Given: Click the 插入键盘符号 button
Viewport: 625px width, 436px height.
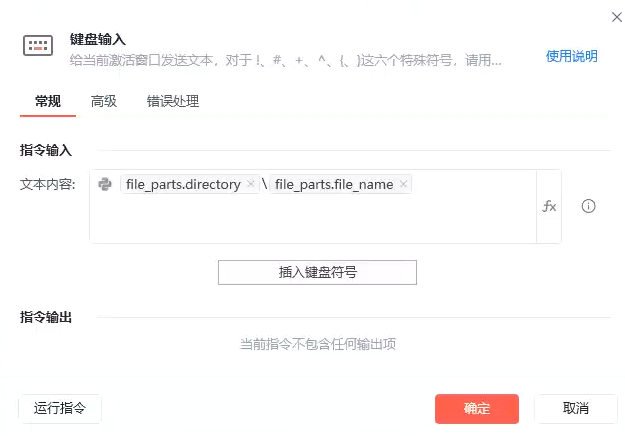Looking at the screenshot, I should pos(317,272).
